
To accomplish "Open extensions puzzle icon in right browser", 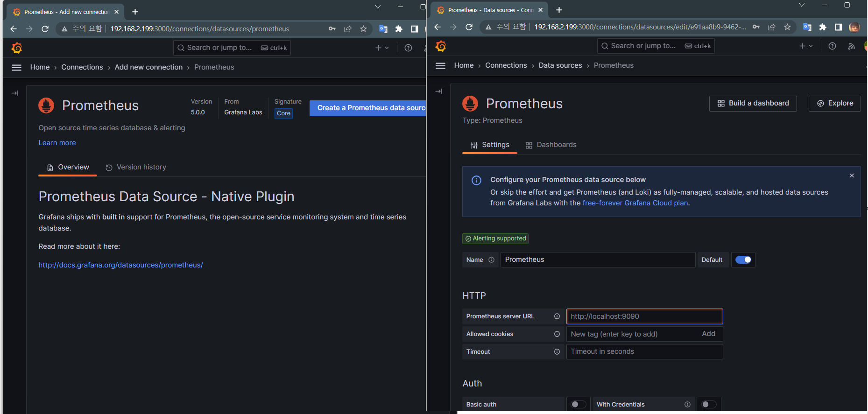I will tap(823, 27).
